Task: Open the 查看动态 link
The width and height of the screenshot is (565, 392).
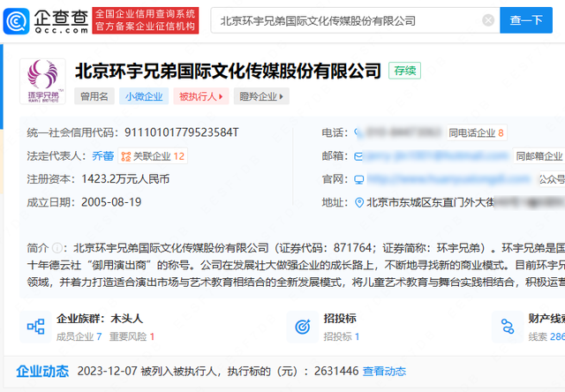Action: coord(384,371)
